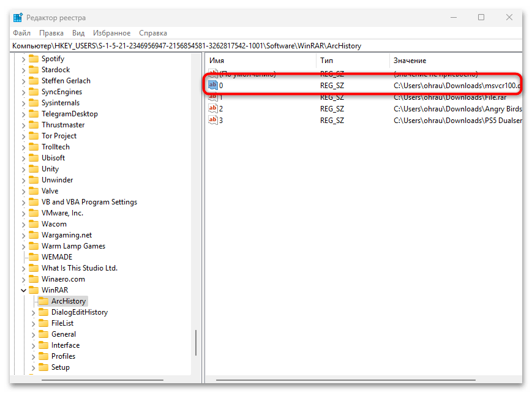The height and width of the screenshot is (393, 532).
Task: Select the string value icon for entry 0
Action: point(212,85)
